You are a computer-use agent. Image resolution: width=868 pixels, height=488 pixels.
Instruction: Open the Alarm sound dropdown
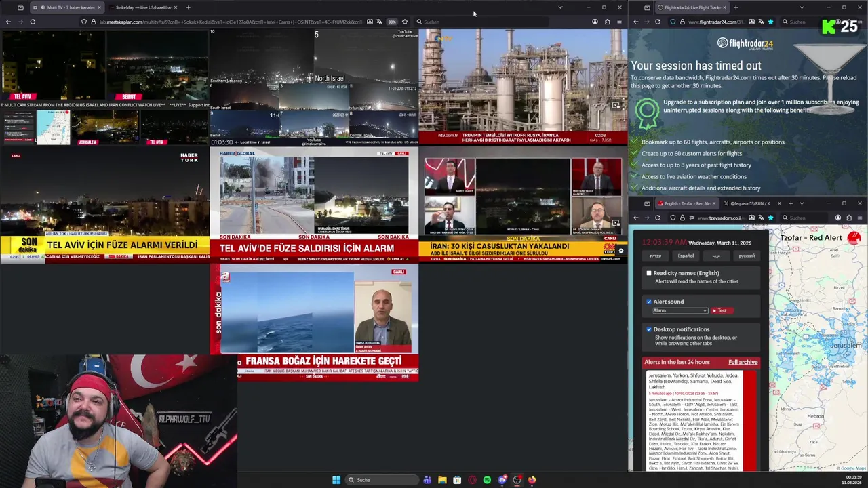[680, 310]
